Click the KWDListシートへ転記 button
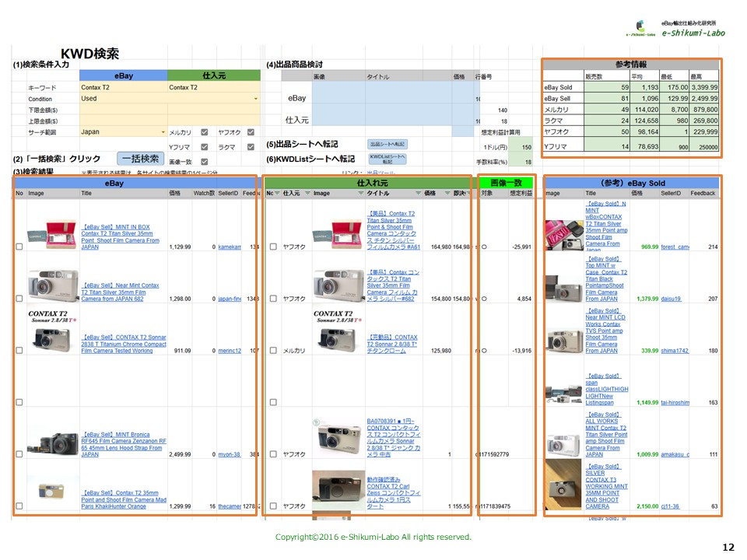 tap(388, 159)
